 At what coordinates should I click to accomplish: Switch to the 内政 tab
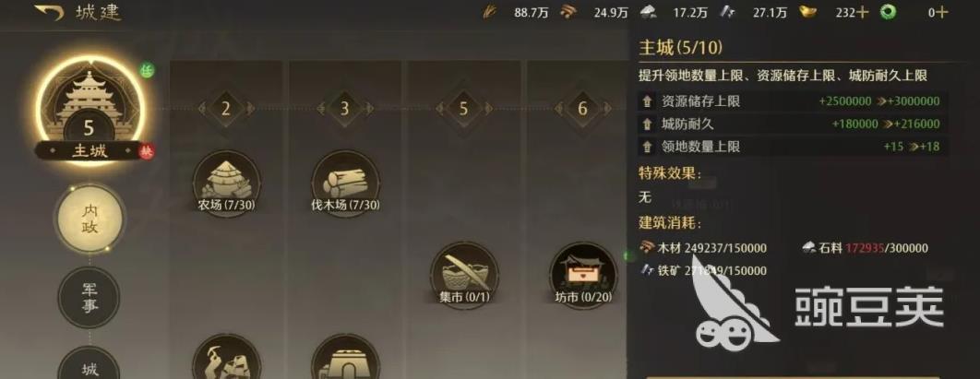pyautogui.click(x=89, y=218)
